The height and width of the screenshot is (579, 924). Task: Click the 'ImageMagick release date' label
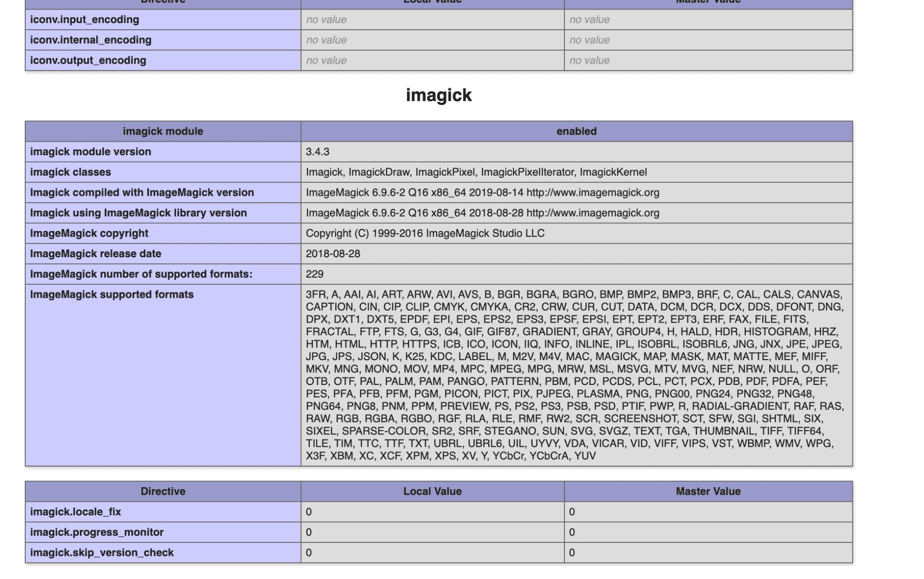96,253
